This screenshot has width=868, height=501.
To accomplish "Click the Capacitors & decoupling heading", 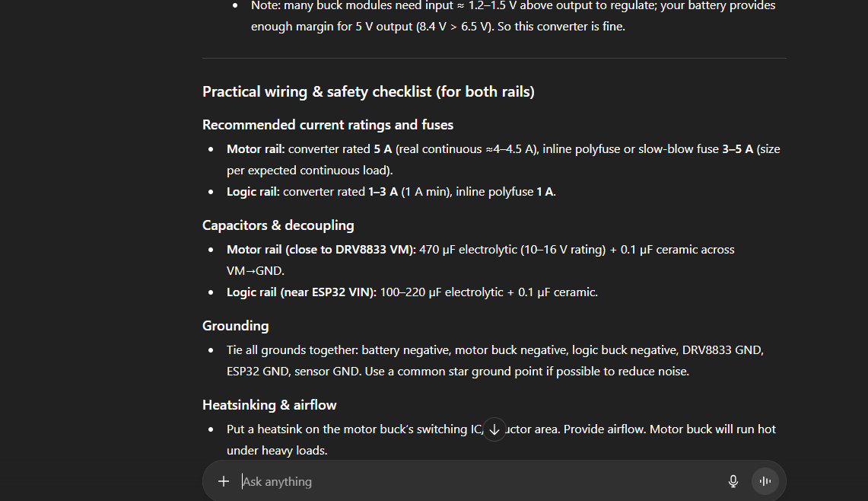I will click(278, 225).
